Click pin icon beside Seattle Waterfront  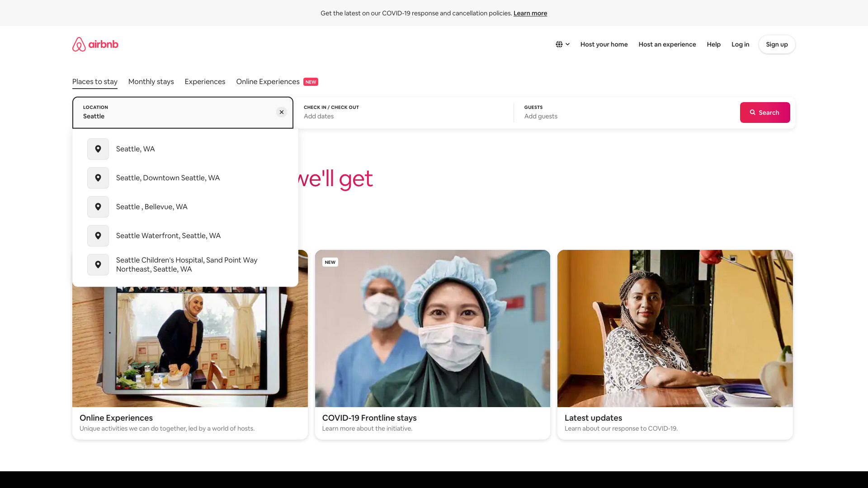tap(98, 236)
